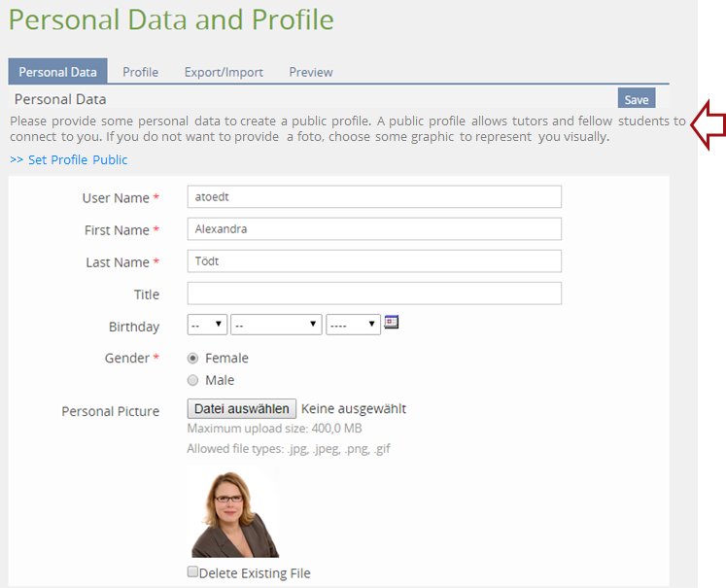Select the Female gender radio button
726x588 pixels.
(x=192, y=358)
